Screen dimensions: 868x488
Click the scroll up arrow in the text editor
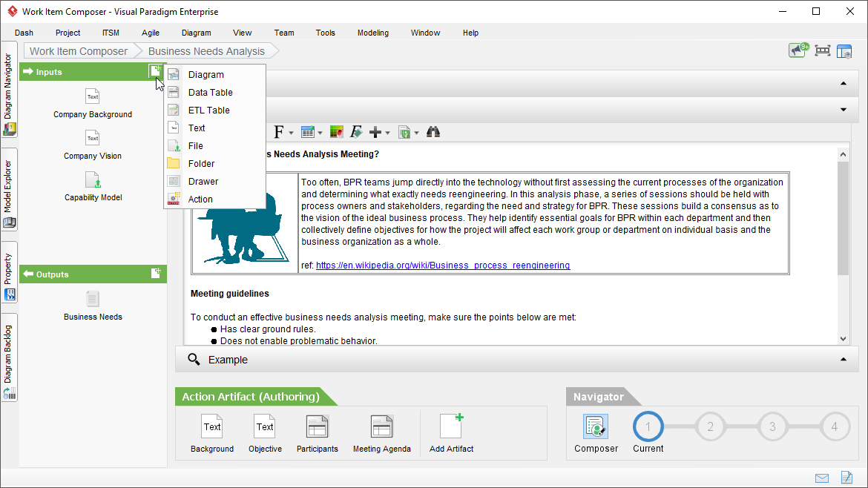click(843, 154)
